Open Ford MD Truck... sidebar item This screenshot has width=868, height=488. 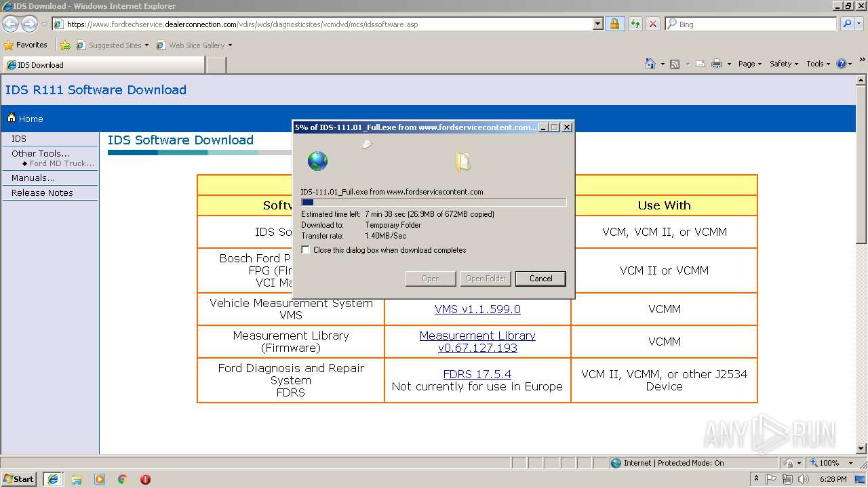(62, 163)
